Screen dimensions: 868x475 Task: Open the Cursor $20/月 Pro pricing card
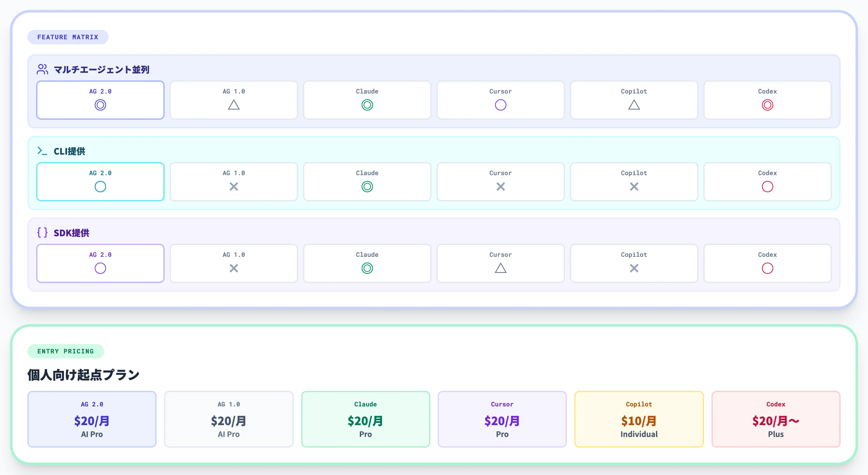pos(502,419)
